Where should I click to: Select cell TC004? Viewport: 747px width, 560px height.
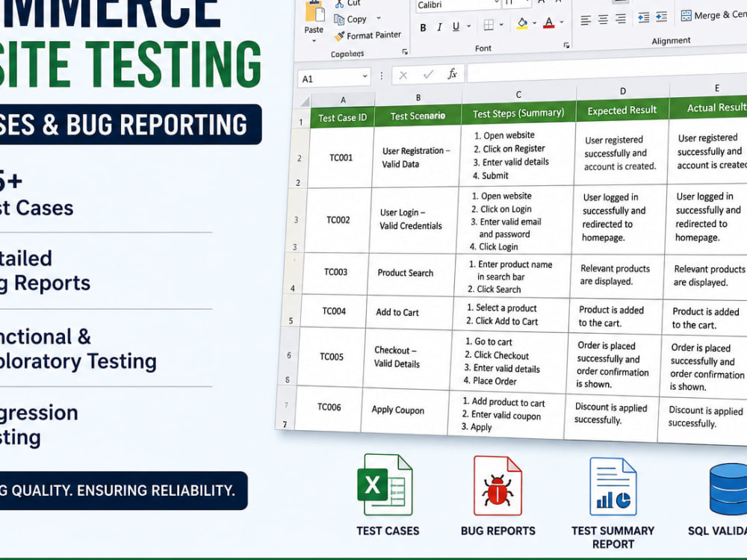coord(334,311)
